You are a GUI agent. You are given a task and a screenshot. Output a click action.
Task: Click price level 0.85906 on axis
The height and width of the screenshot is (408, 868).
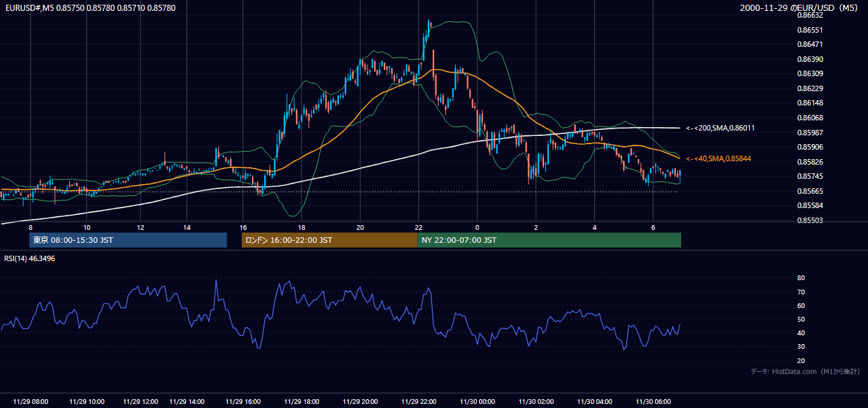point(810,147)
